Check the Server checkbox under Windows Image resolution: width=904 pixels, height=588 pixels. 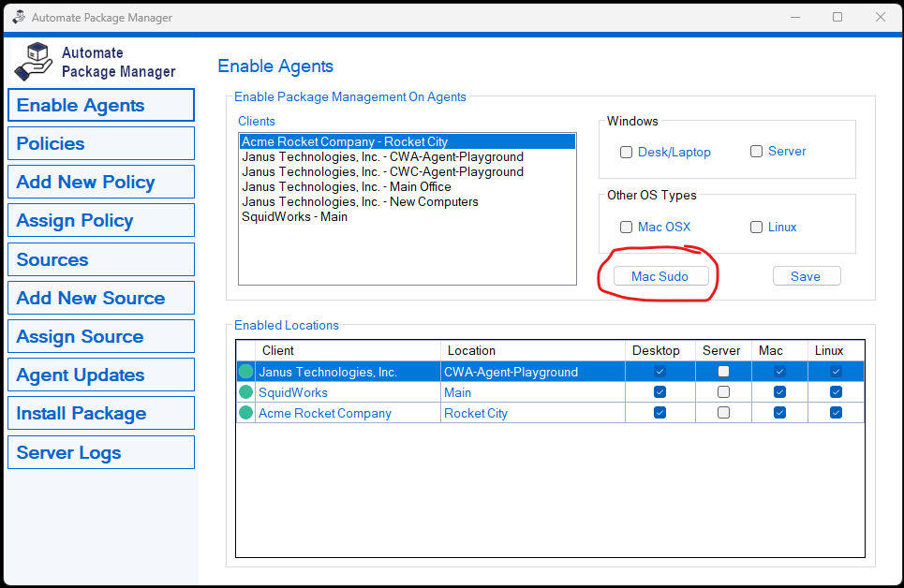coord(757,152)
